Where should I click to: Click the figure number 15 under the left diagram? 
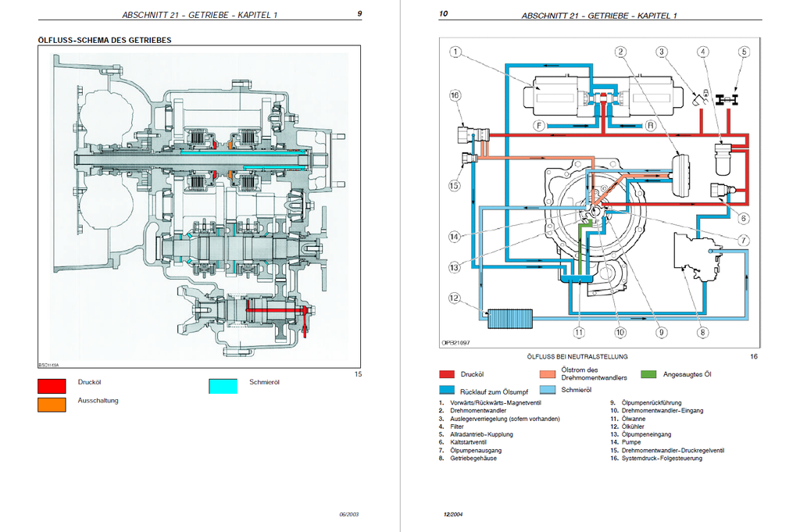(358, 374)
